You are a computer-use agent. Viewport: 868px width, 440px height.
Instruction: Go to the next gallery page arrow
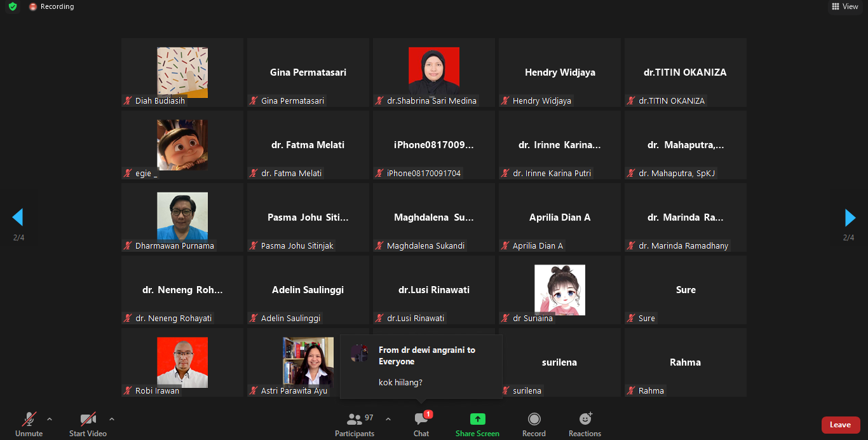click(x=850, y=217)
